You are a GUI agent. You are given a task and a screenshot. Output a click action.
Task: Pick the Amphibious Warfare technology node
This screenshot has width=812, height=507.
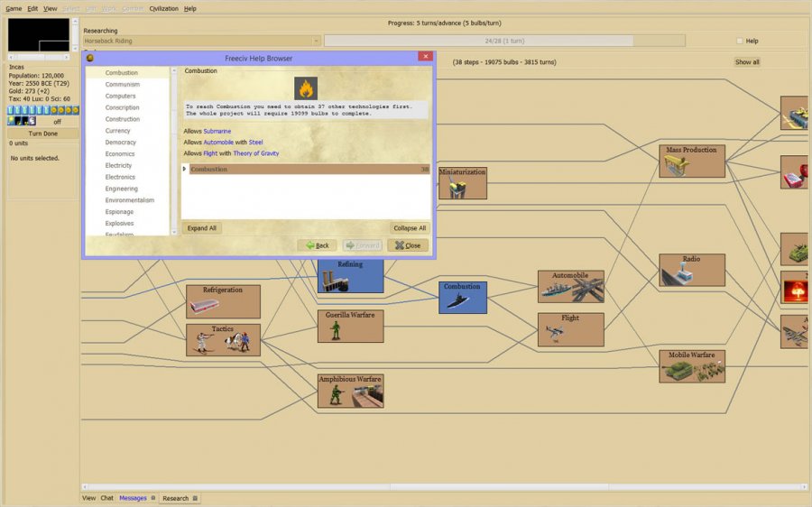point(351,391)
